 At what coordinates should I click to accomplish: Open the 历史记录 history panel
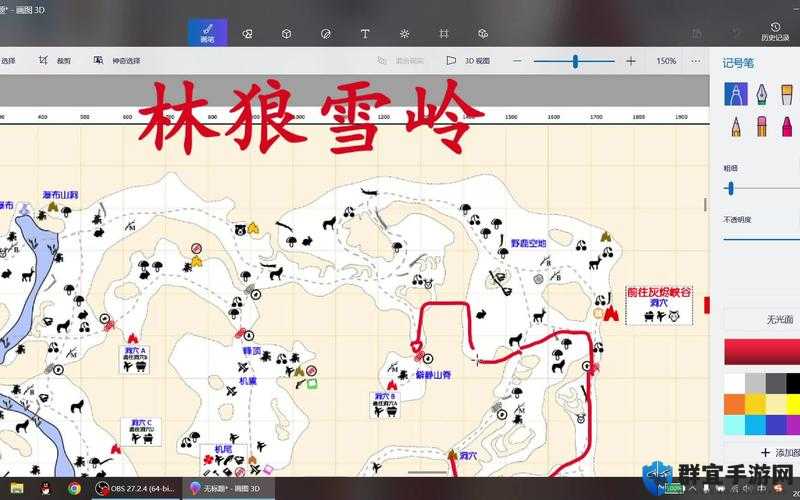coord(775,32)
